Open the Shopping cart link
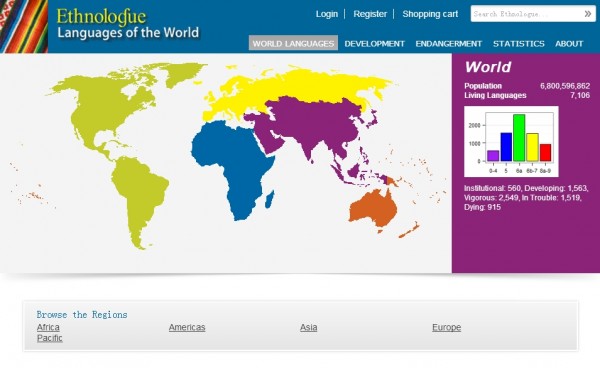Image resolution: width=600 pixels, height=368 pixels. 430,14
